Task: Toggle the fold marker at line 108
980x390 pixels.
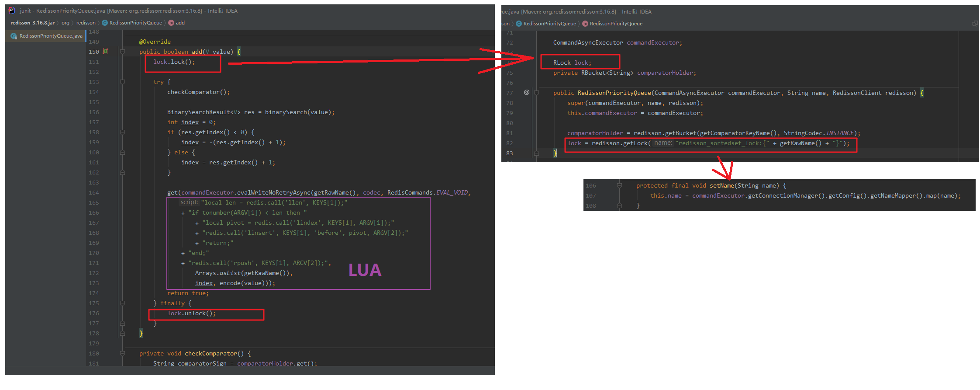Action: [619, 205]
